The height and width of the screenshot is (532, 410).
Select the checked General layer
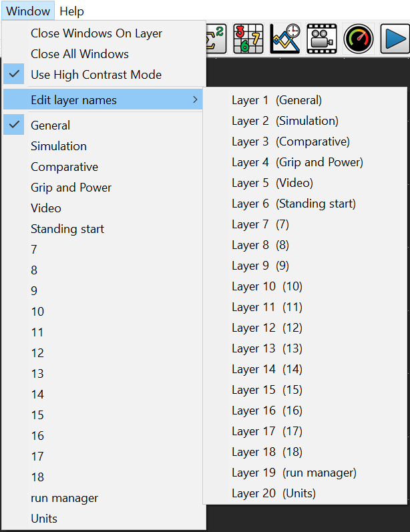click(51, 125)
